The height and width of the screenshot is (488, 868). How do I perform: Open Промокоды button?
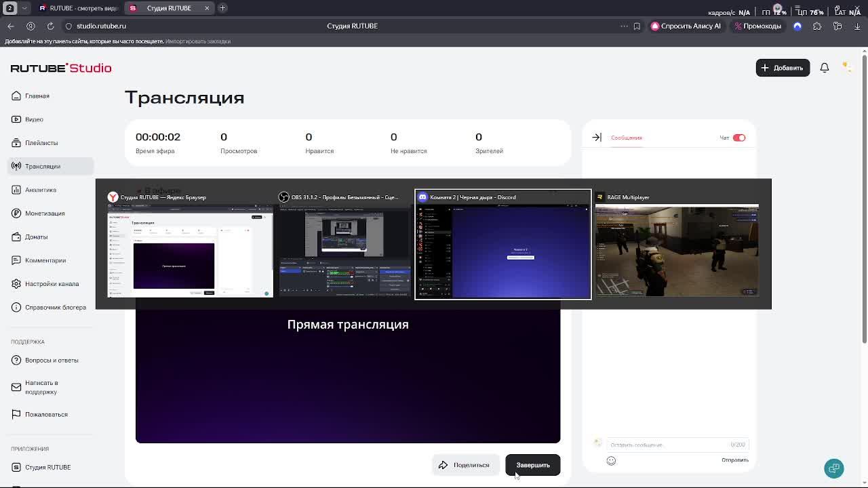coord(758,26)
